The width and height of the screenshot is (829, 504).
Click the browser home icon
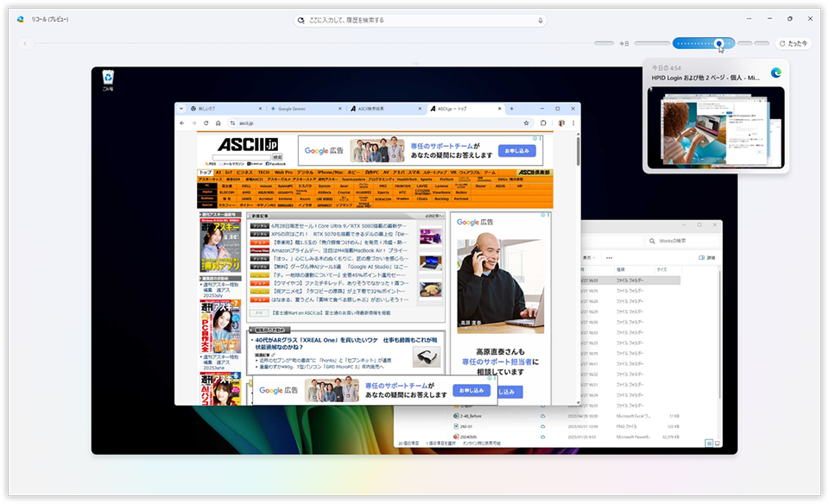coord(218,123)
